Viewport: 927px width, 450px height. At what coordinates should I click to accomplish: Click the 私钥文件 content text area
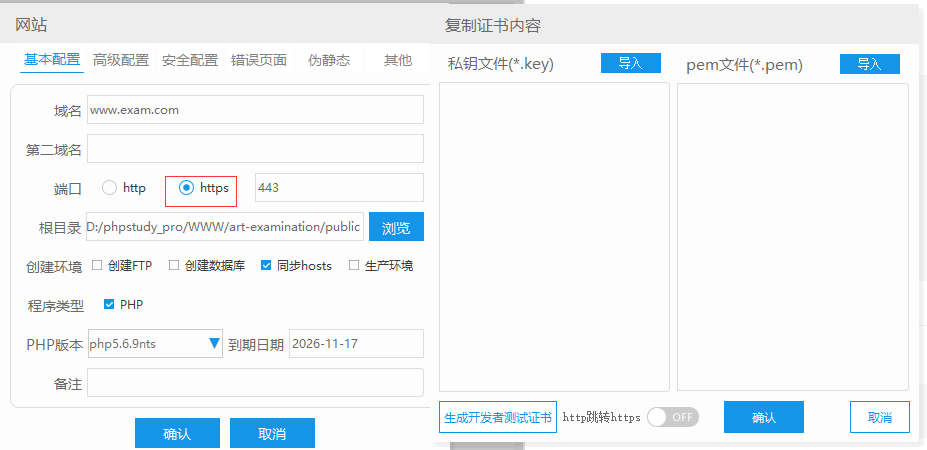coord(555,237)
